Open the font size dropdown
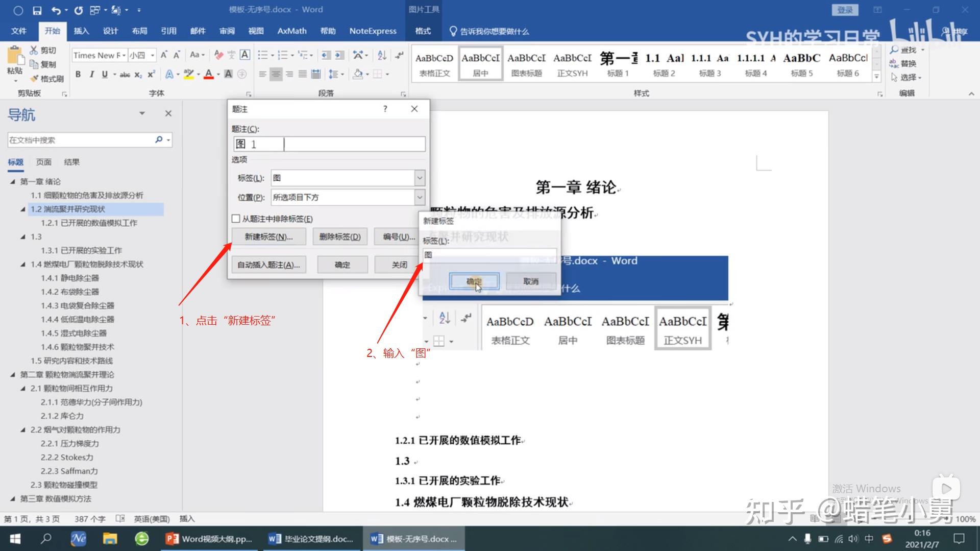Screen dimensions: 980x551 click(153, 55)
